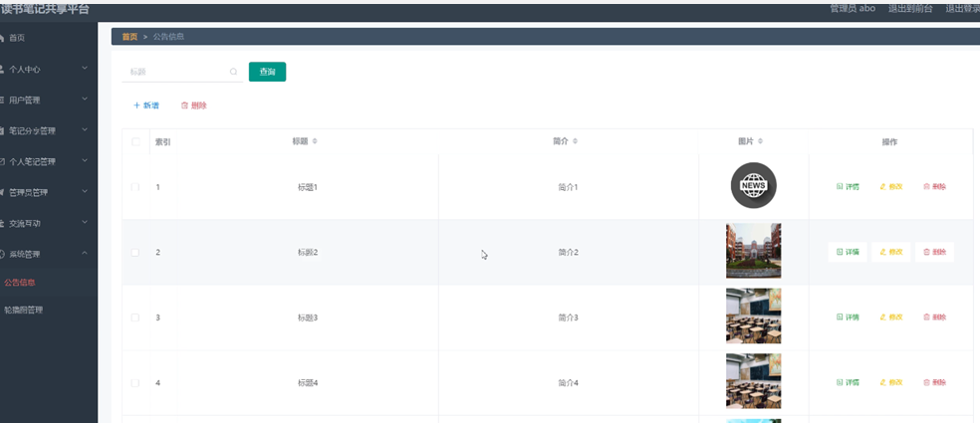The height and width of the screenshot is (423, 980).
Task: Click the classroom thumbnail in row 3
Action: [753, 316]
